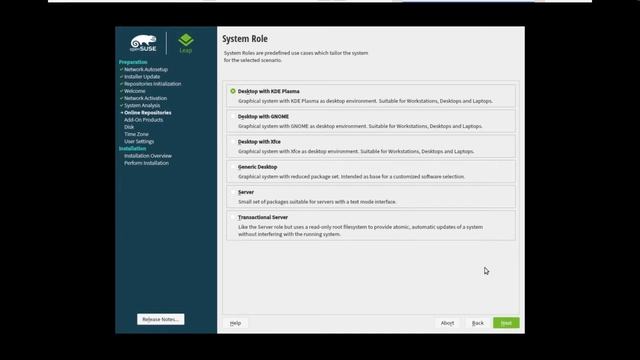
Task: Click the GNOME role description text
Action: (x=360, y=126)
